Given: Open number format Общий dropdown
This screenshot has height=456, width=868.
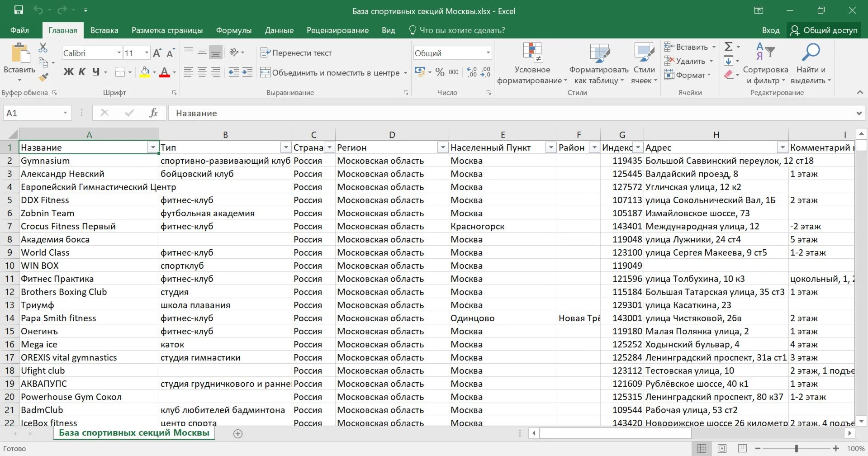Looking at the screenshot, I should pos(488,53).
